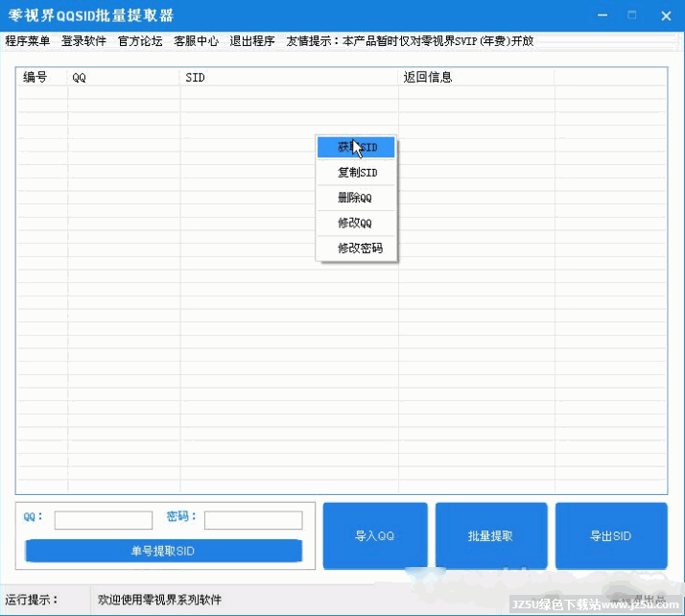
Task: Click the 返回信息 column header
Action: (477, 78)
